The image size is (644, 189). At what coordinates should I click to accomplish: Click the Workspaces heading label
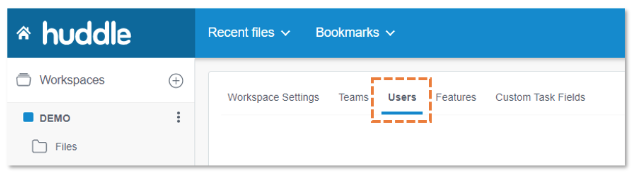(72, 80)
